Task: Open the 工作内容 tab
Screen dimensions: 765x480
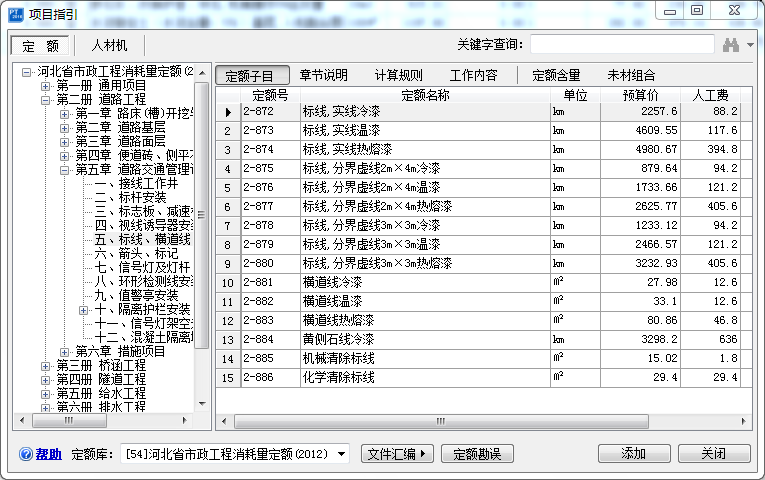Action: point(473,75)
